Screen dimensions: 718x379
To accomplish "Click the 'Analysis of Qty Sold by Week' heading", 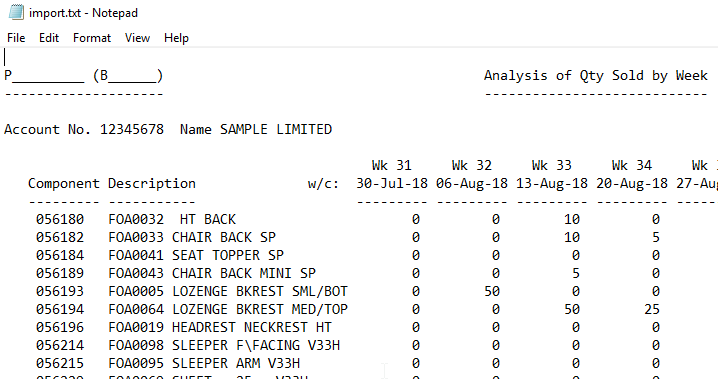I will pyautogui.click(x=596, y=76).
